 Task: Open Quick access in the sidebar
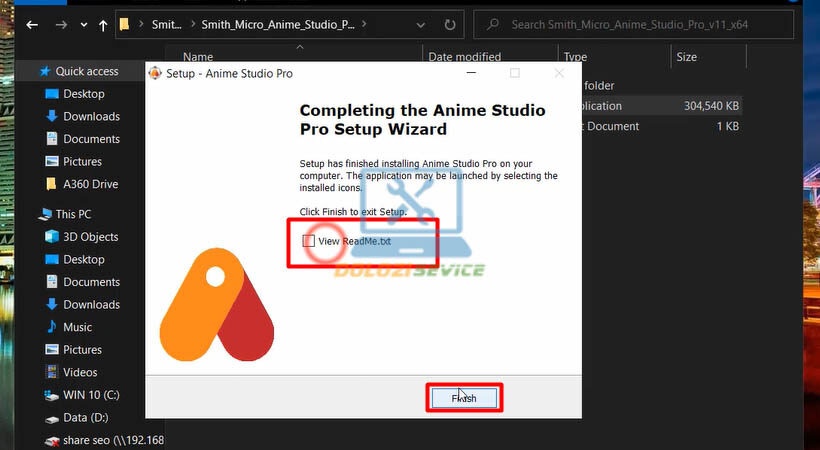tap(87, 71)
